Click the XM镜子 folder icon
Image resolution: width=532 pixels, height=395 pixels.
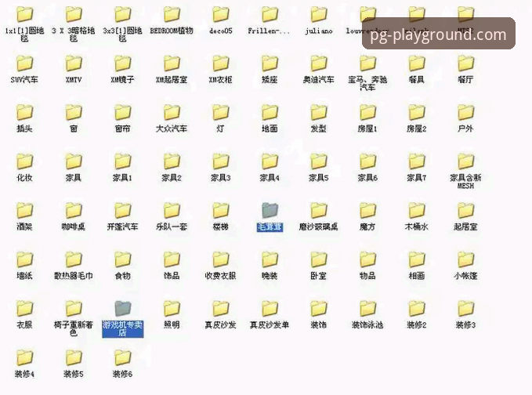122,63
